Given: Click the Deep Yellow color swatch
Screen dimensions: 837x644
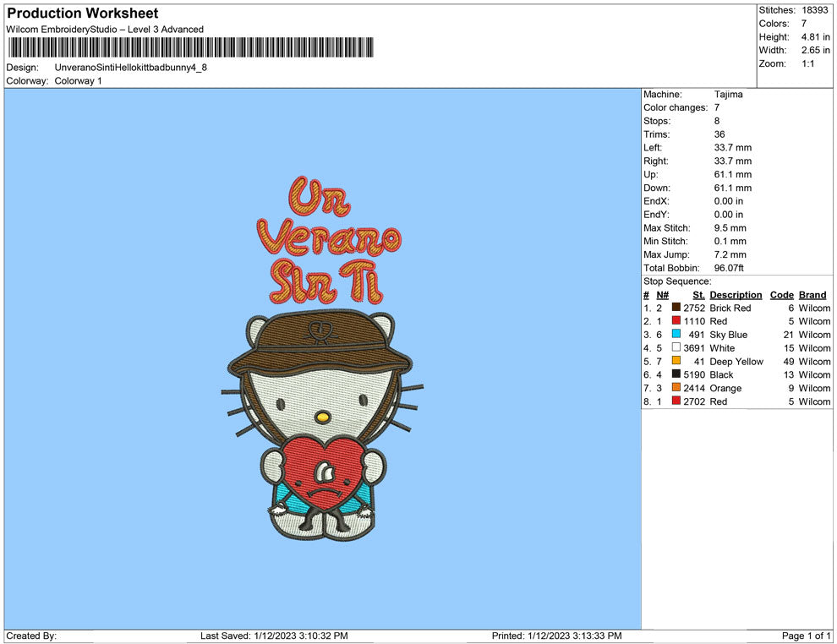Looking at the screenshot, I should (x=676, y=361).
